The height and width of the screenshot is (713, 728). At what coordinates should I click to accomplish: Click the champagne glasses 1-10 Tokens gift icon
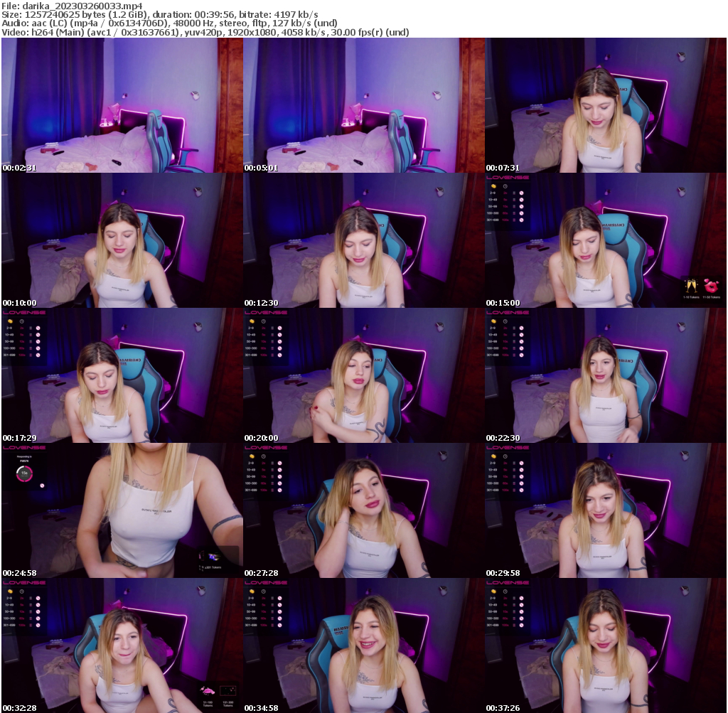[x=691, y=285]
